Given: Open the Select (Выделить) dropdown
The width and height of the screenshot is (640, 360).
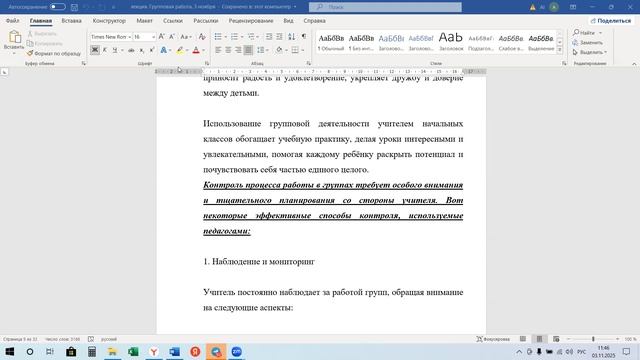Looking at the screenshot, I should (x=590, y=52).
